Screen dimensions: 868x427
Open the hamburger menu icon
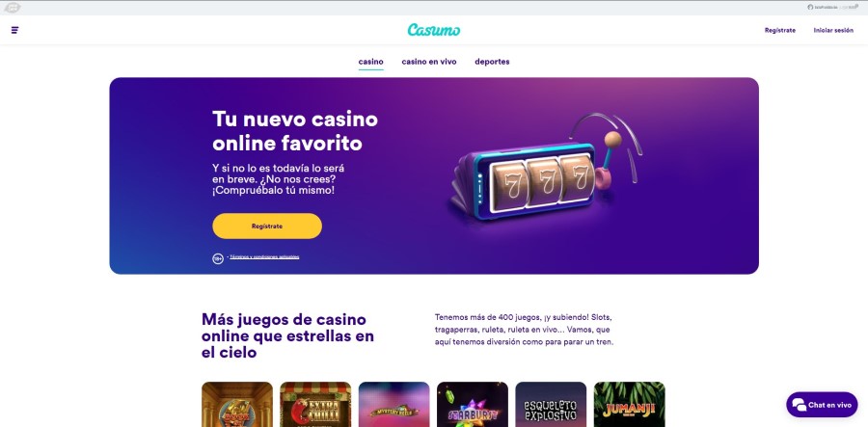pos(14,30)
